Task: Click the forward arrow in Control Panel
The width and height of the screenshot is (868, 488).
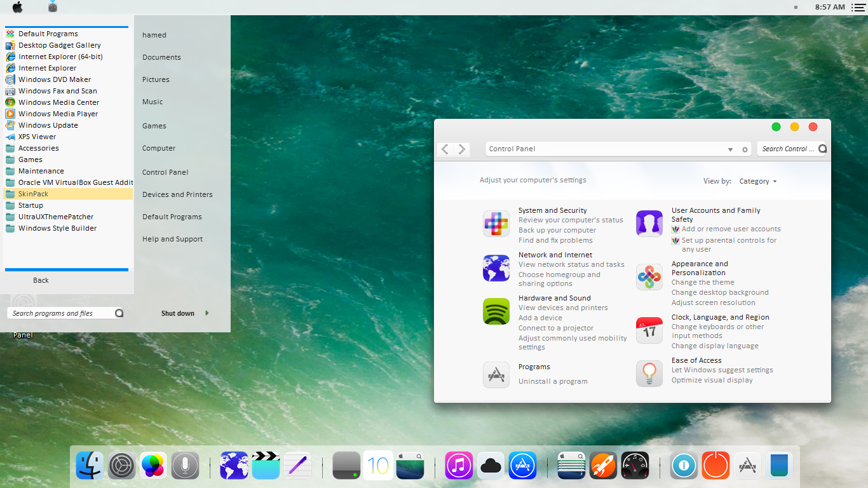Action: coord(462,149)
